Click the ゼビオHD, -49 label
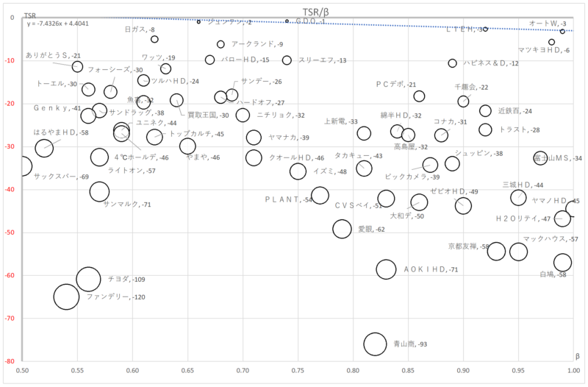588x387 pixels. coord(454,192)
